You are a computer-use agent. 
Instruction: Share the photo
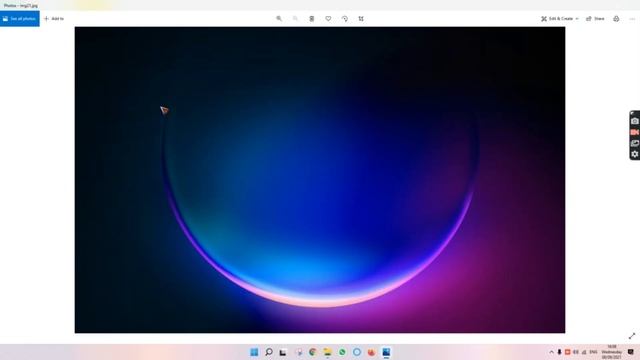(595, 19)
